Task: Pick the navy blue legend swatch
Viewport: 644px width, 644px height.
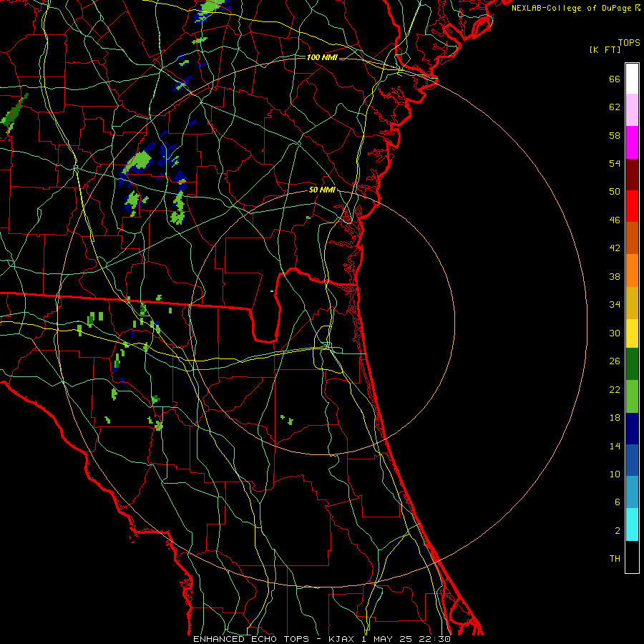Action: (x=632, y=429)
